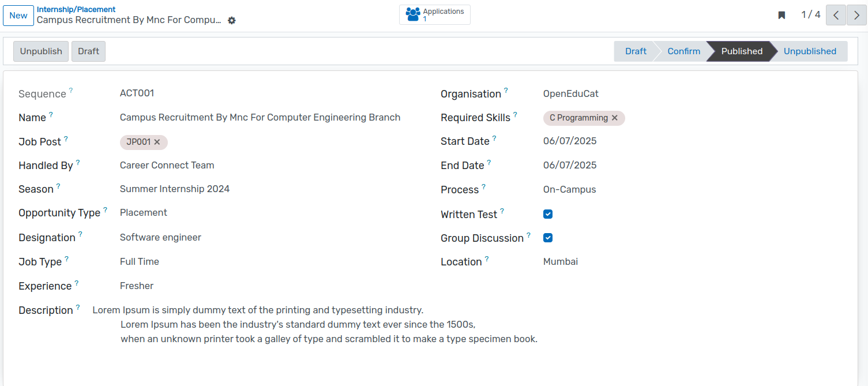Click the Applications people icon
Image resolution: width=868 pixels, height=386 pixels.
(x=413, y=14)
